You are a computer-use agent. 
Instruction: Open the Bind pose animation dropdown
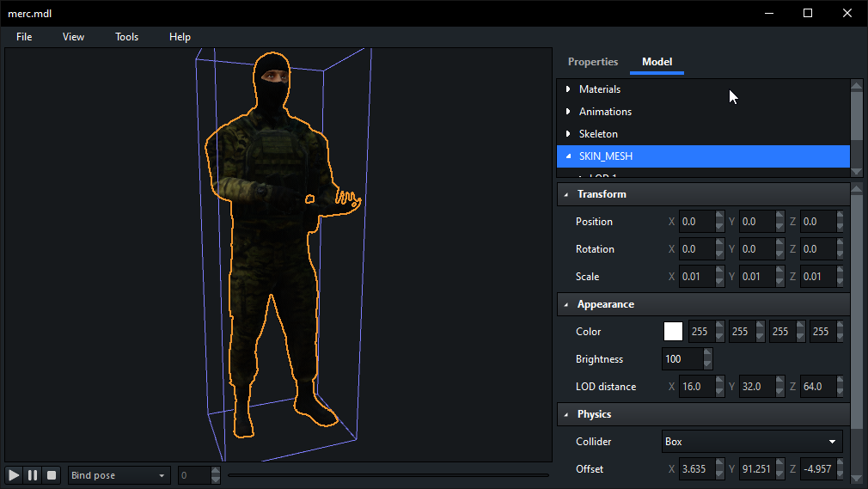pyautogui.click(x=119, y=475)
